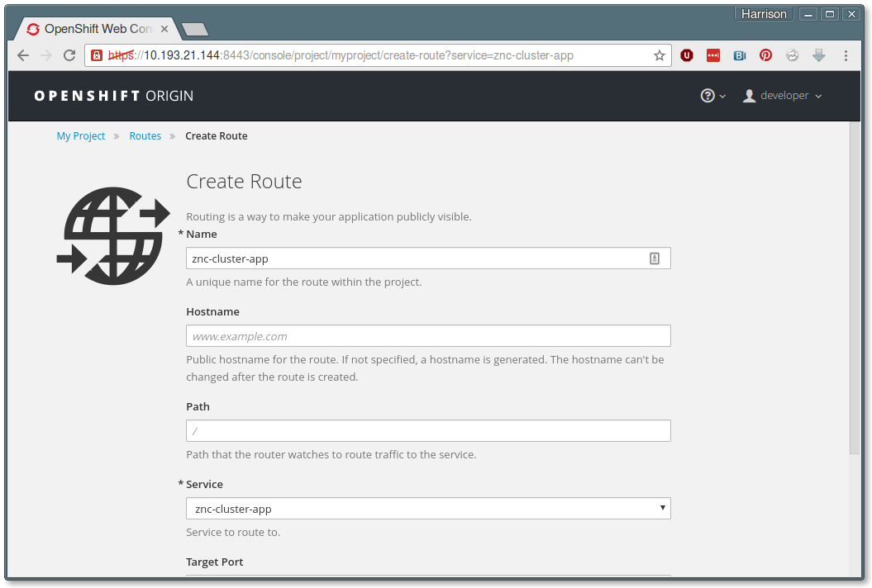The height and width of the screenshot is (588, 872).
Task: Open Chrome's three-dot menu
Action: (846, 55)
